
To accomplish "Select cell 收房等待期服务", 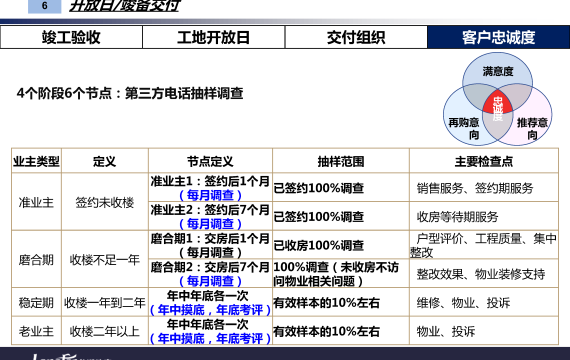I will tap(484, 216).
